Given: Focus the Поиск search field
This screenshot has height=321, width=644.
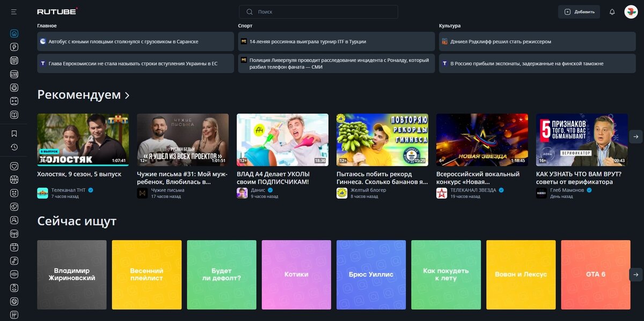Looking at the screenshot, I should point(318,12).
